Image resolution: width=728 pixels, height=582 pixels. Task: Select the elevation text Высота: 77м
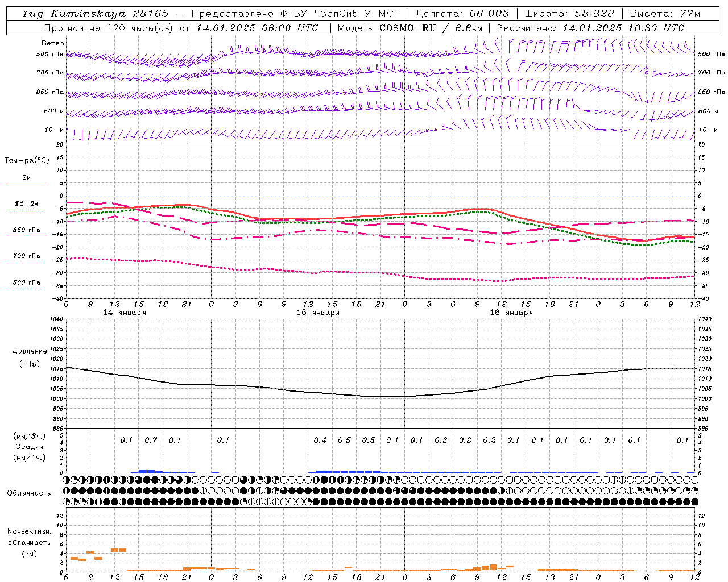pyautogui.click(x=665, y=14)
